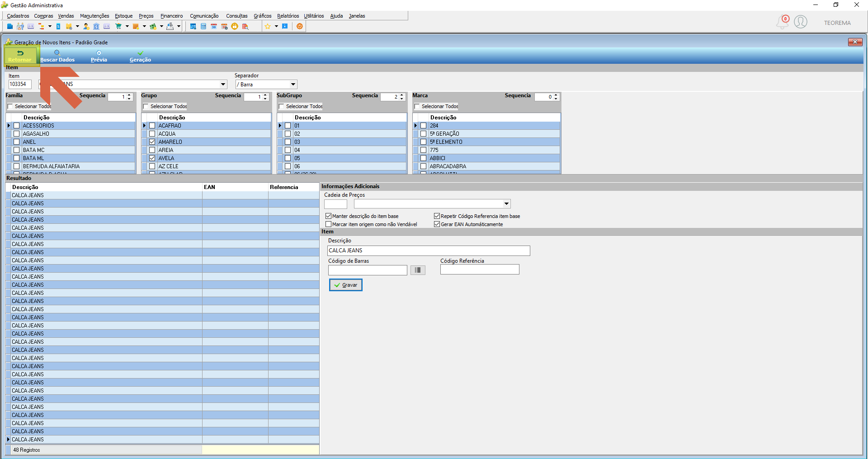This screenshot has height=459, width=868.
Task: Click the blue info toolbar icon
Action: (285, 26)
